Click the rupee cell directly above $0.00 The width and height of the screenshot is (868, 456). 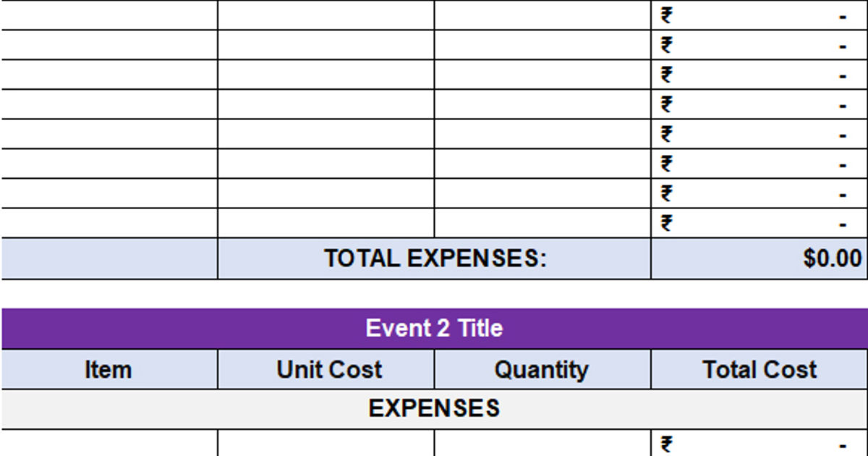(759, 224)
